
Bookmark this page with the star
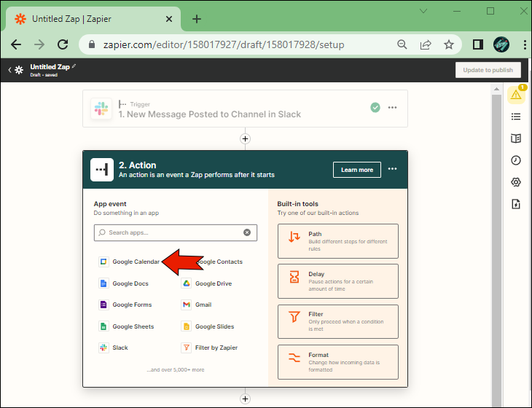click(449, 44)
